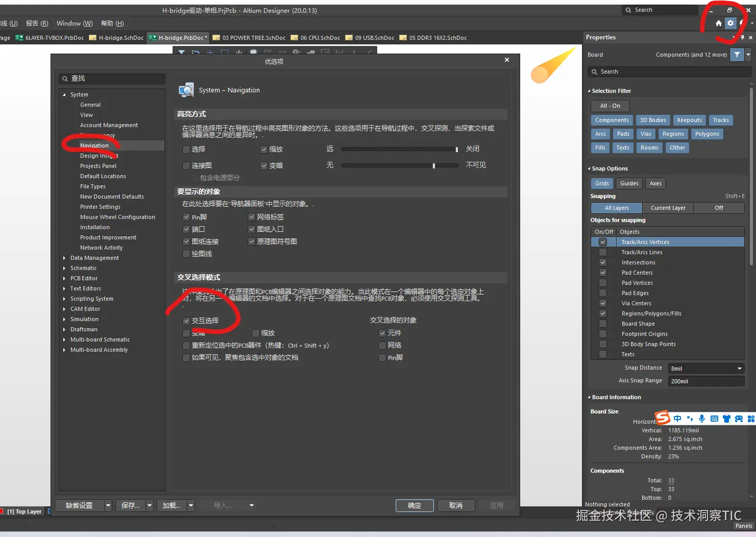Toggle the 图纸入口 checkbox
Image resolution: width=756 pixels, height=537 pixels.
tap(252, 229)
